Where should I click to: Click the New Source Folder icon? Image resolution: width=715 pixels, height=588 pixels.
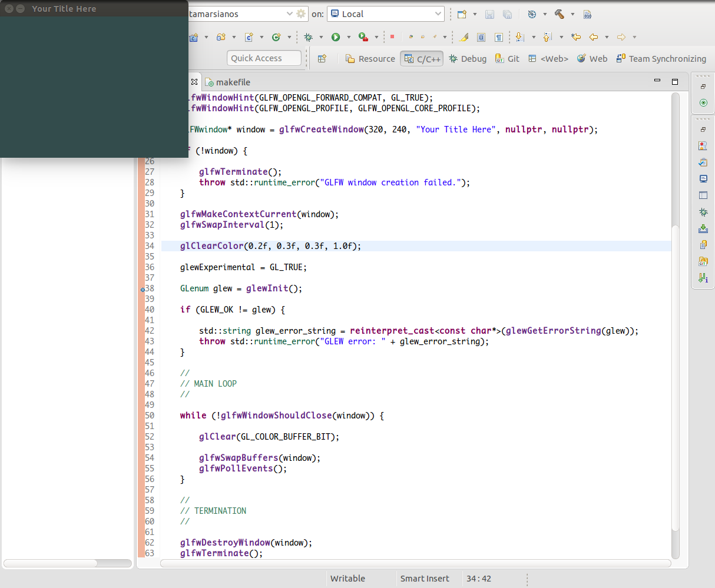[221, 37]
